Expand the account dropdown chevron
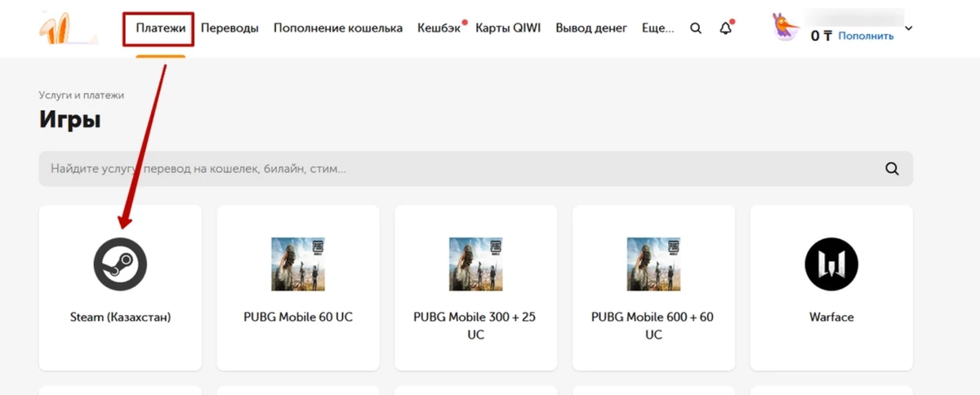This screenshot has height=395, width=980. [x=909, y=29]
